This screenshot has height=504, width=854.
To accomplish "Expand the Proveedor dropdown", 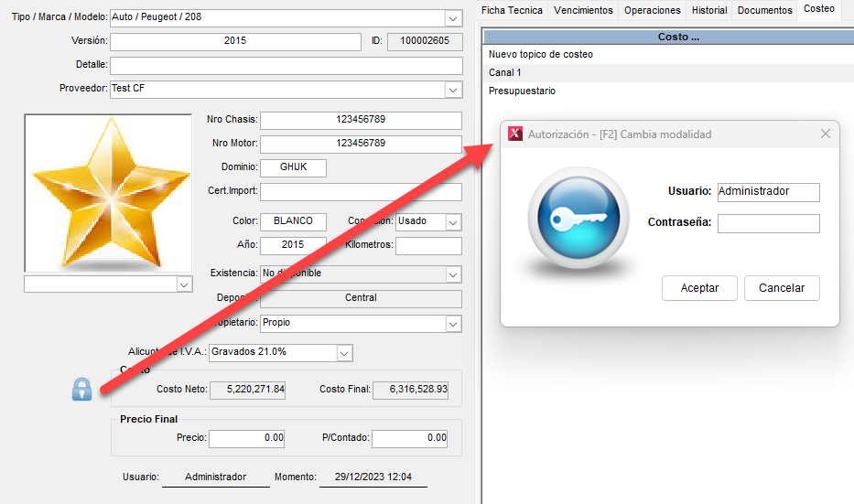I will [453, 89].
